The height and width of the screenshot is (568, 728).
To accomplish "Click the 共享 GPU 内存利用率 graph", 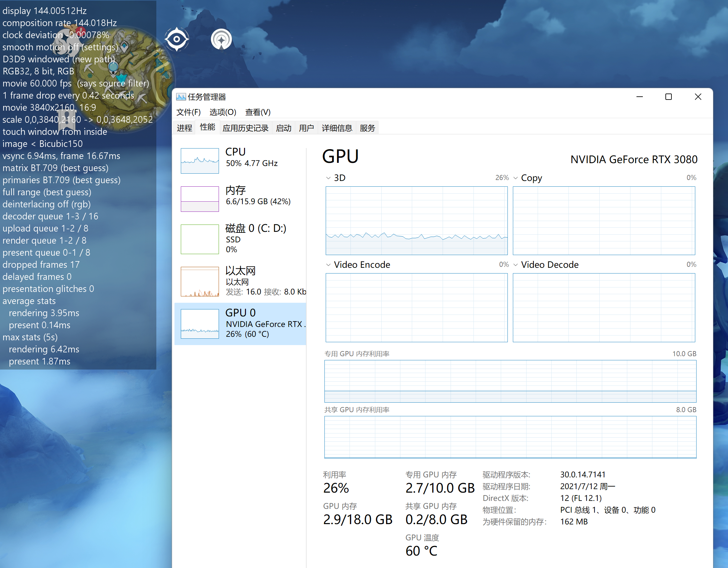I will pyautogui.click(x=510, y=437).
